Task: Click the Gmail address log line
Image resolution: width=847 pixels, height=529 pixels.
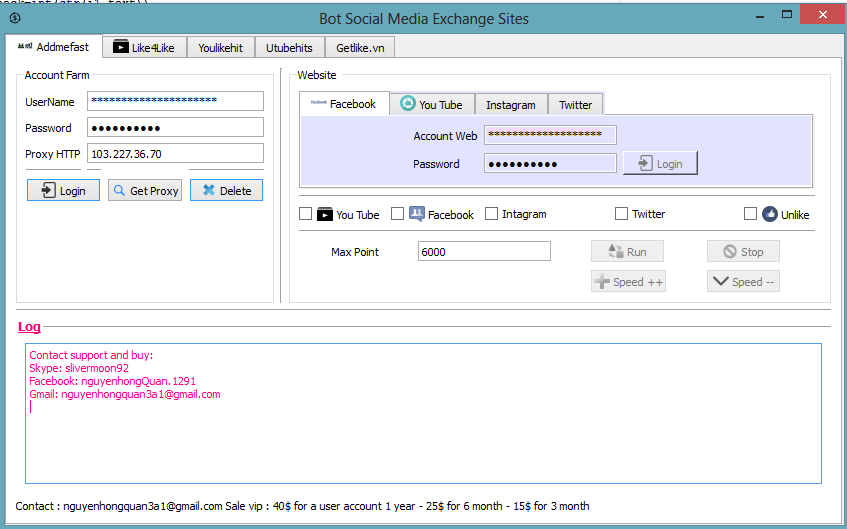Action: pyautogui.click(x=125, y=394)
